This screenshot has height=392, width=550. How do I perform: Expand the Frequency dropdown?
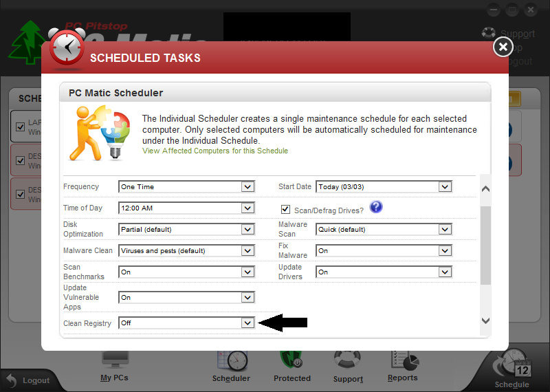click(x=247, y=187)
